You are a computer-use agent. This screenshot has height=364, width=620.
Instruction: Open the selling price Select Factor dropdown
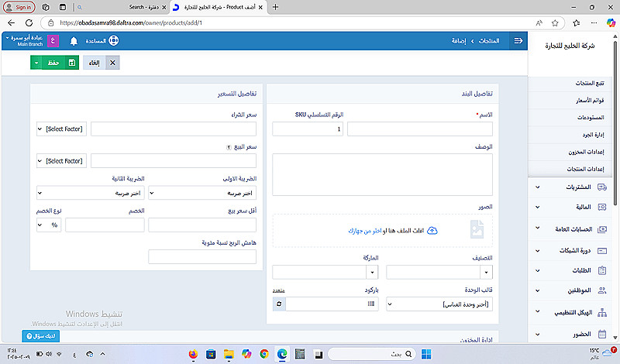coord(61,161)
